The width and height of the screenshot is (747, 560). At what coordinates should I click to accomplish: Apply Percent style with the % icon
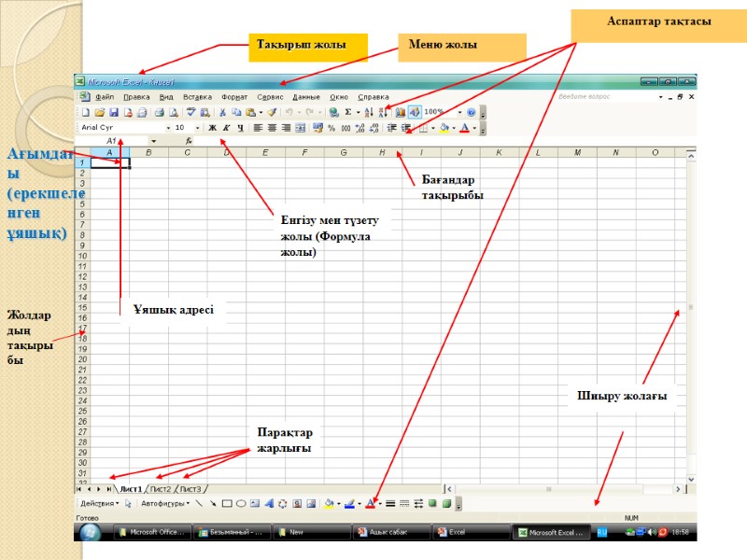331,128
